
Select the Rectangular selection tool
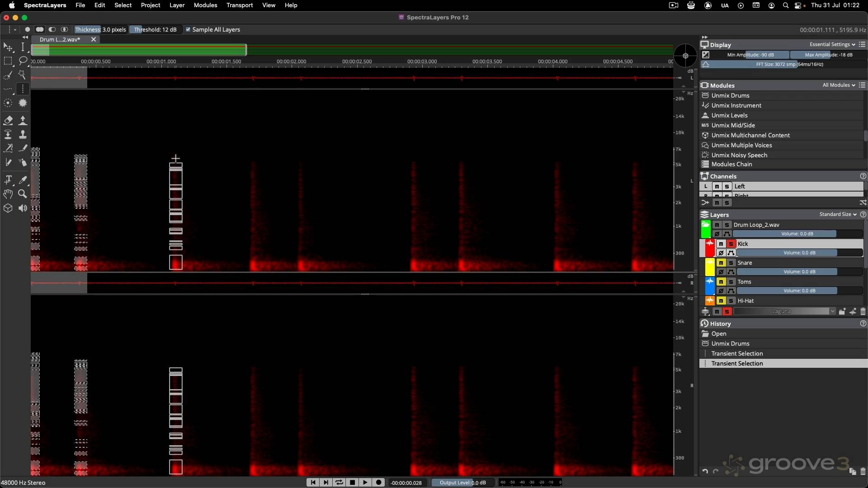click(x=8, y=61)
